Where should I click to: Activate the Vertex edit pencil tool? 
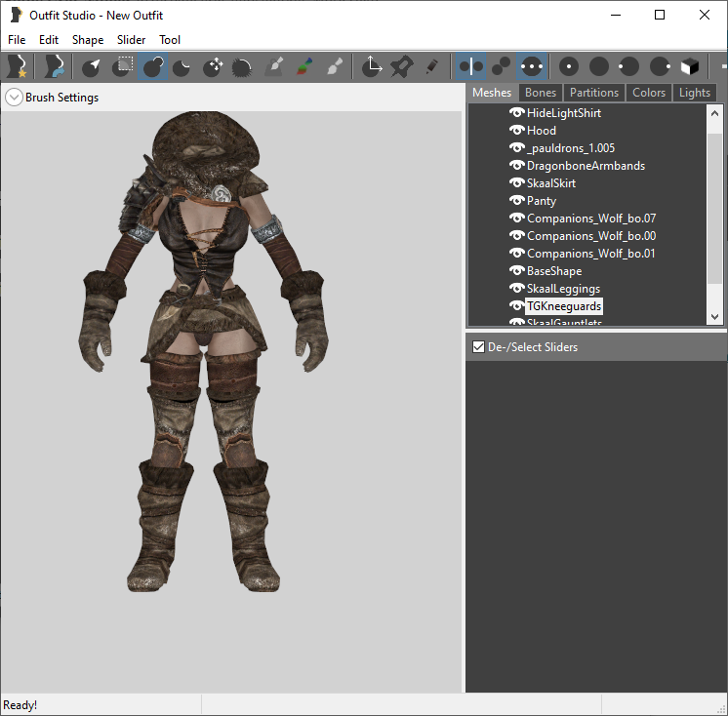(431, 67)
